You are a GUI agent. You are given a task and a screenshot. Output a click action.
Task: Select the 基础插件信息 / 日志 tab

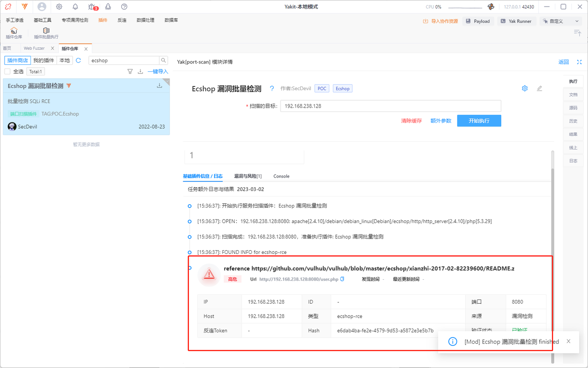(203, 176)
